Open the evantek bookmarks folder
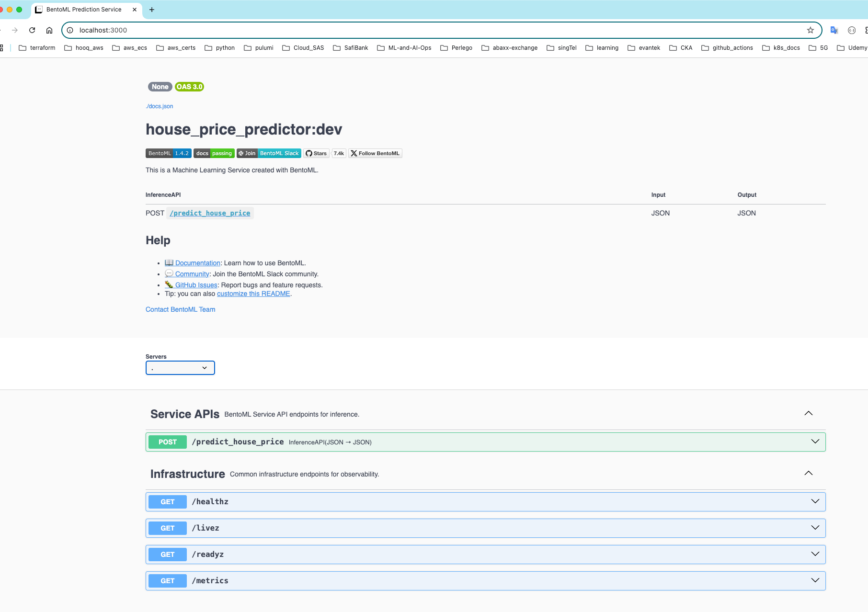The width and height of the screenshot is (868, 612). [644, 48]
